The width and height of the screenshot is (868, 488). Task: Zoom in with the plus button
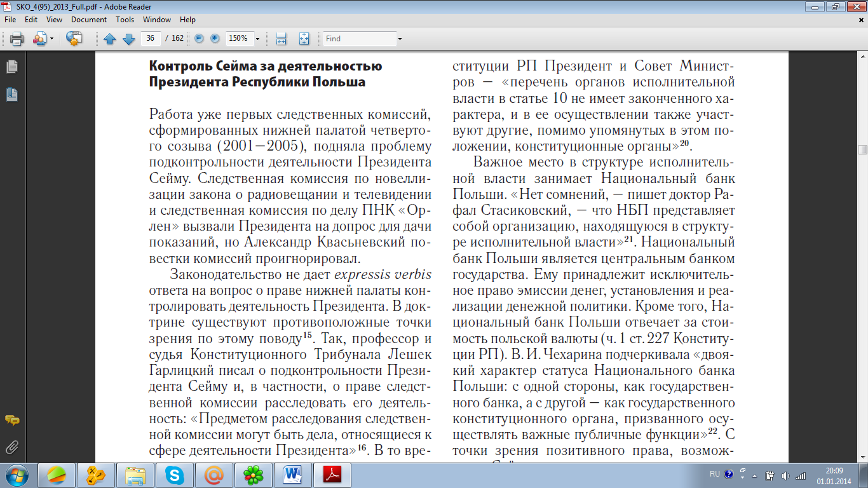pos(215,38)
